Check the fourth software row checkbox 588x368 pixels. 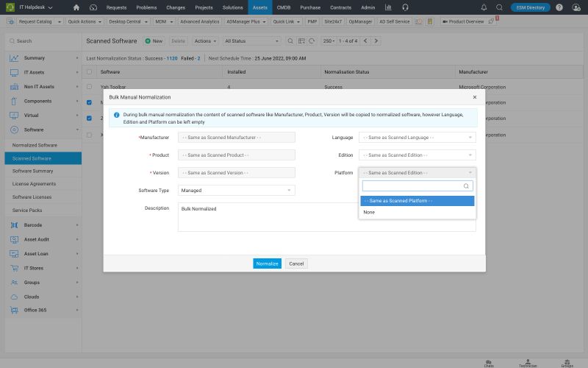[x=89, y=135]
